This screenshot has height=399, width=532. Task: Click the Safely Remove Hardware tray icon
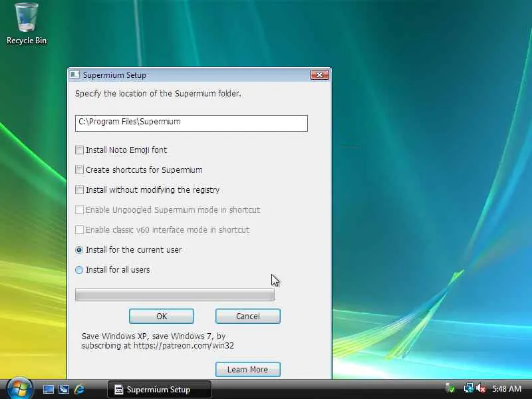[x=450, y=388]
